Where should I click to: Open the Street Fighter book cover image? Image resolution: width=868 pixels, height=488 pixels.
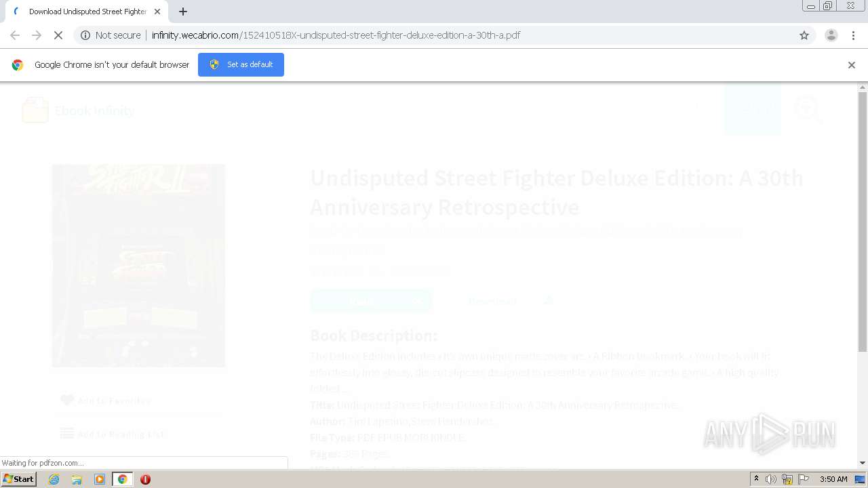[138, 265]
